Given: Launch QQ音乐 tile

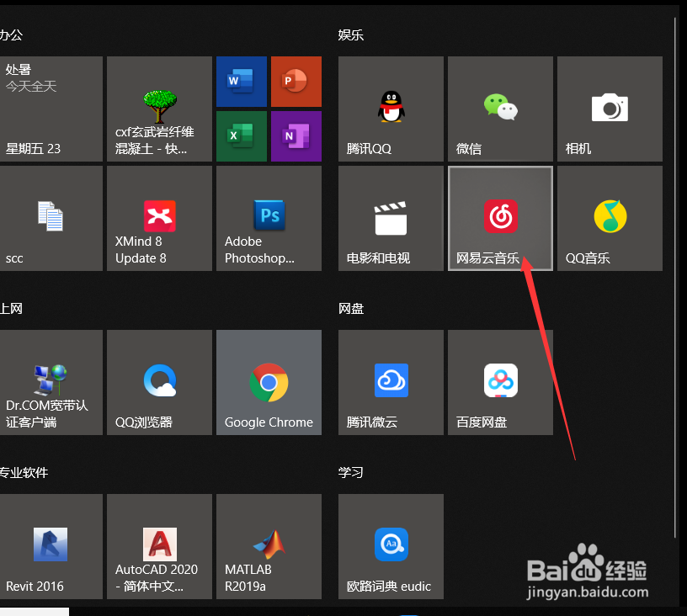Looking at the screenshot, I should tap(610, 219).
